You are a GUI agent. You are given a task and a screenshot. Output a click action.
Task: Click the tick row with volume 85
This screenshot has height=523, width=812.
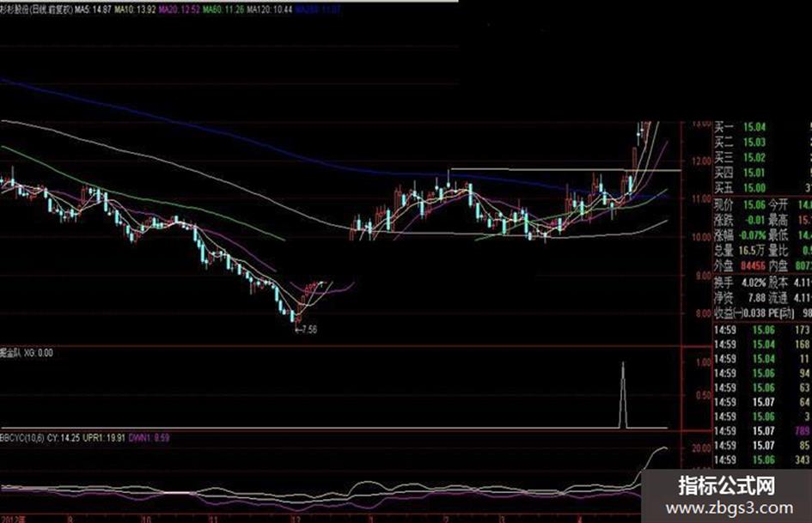pos(763,446)
